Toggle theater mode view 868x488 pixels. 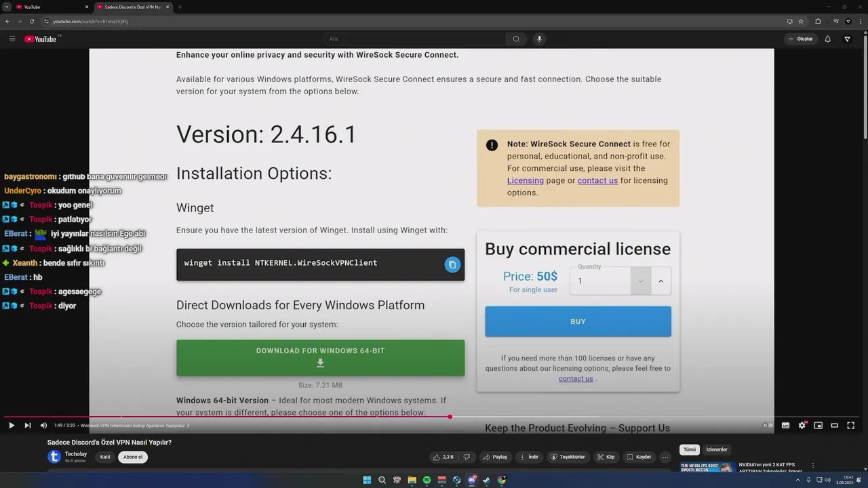click(x=834, y=426)
